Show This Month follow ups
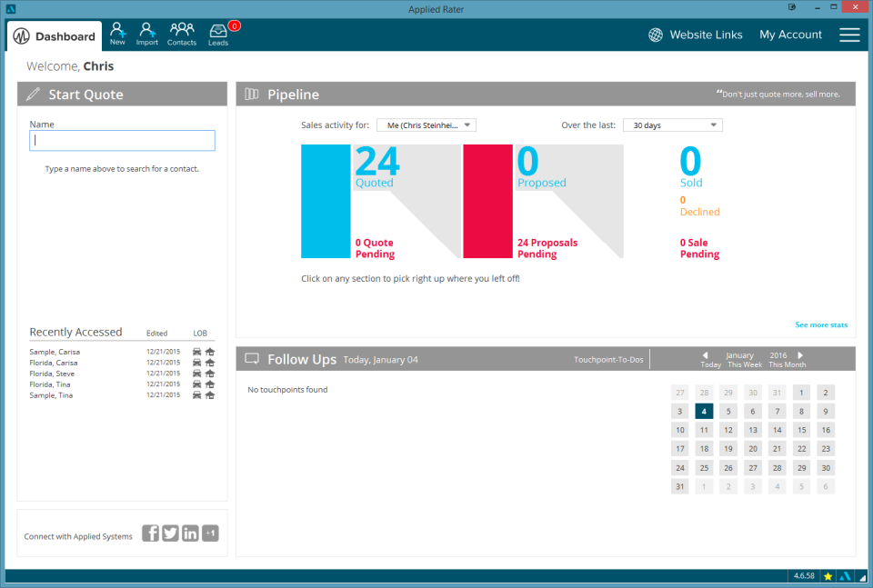 (x=788, y=364)
